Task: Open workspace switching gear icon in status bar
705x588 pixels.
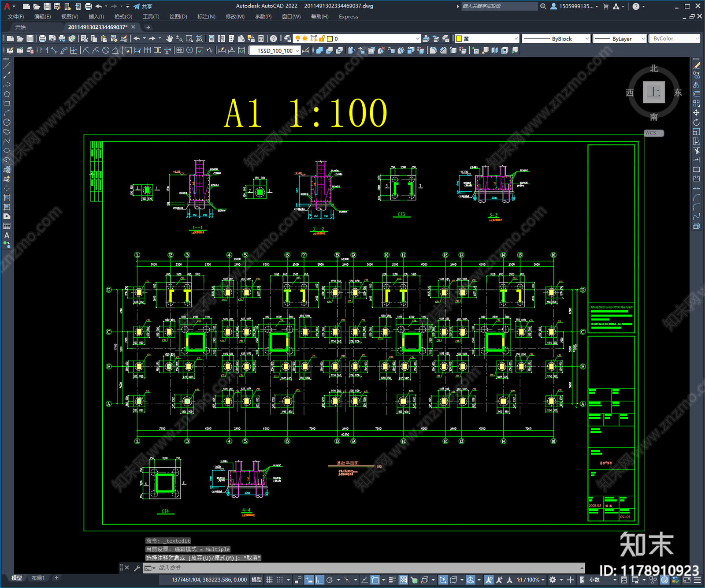Action: (x=553, y=580)
